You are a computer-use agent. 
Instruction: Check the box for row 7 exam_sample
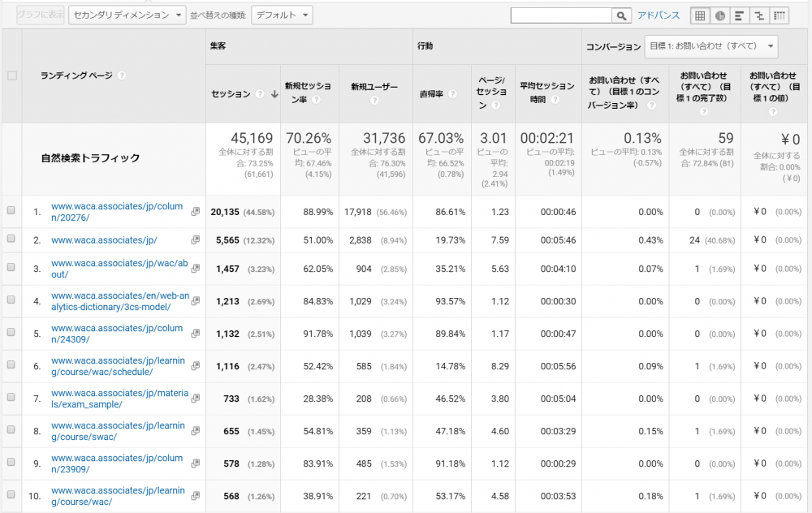pos(11,399)
